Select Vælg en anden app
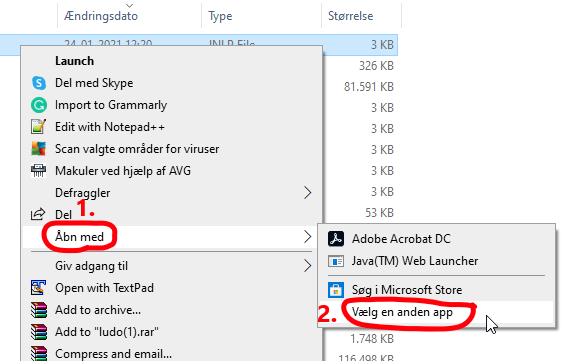 tap(436, 312)
